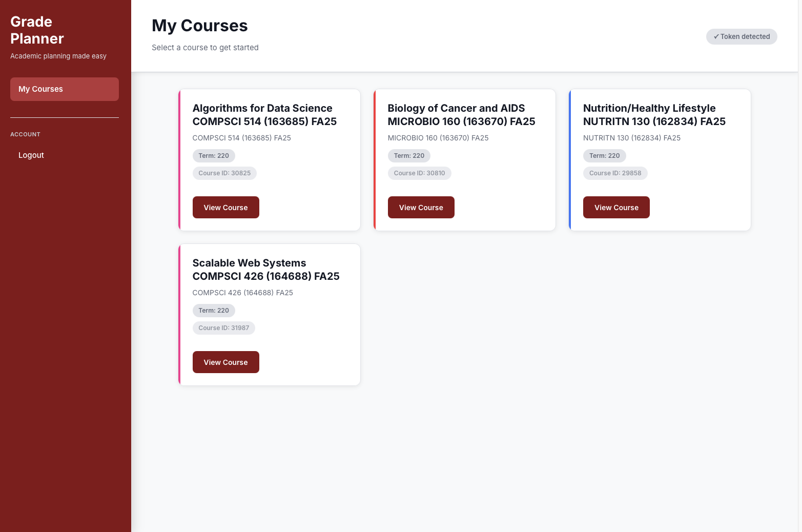The width and height of the screenshot is (802, 532).
Task: Click the Course ID: 31987 tag
Action: pyautogui.click(x=224, y=328)
